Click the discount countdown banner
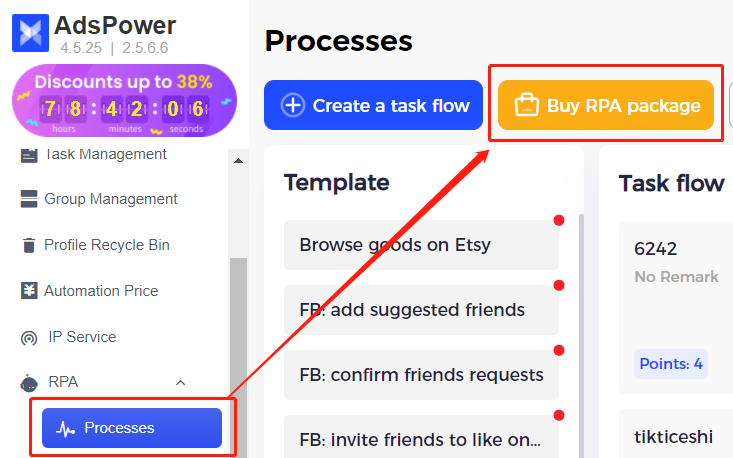Screen dimensions: 733x458 point(124,101)
